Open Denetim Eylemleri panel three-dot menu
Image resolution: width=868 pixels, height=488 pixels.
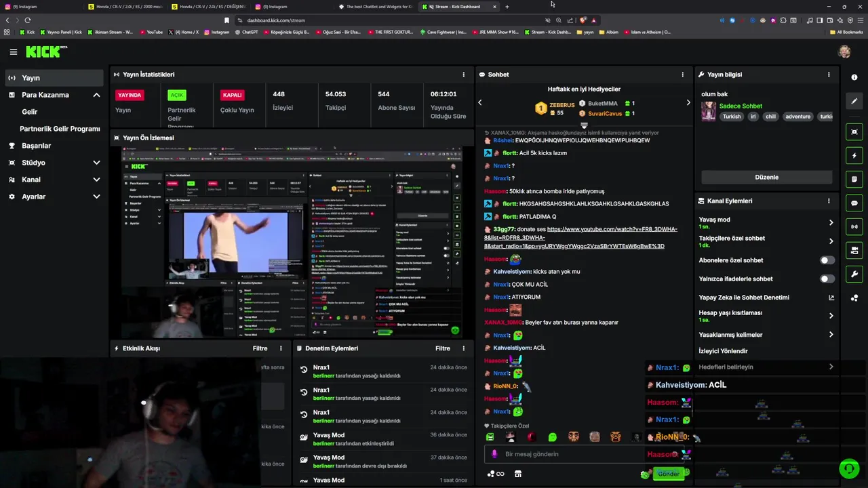pyautogui.click(x=464, y=348)
